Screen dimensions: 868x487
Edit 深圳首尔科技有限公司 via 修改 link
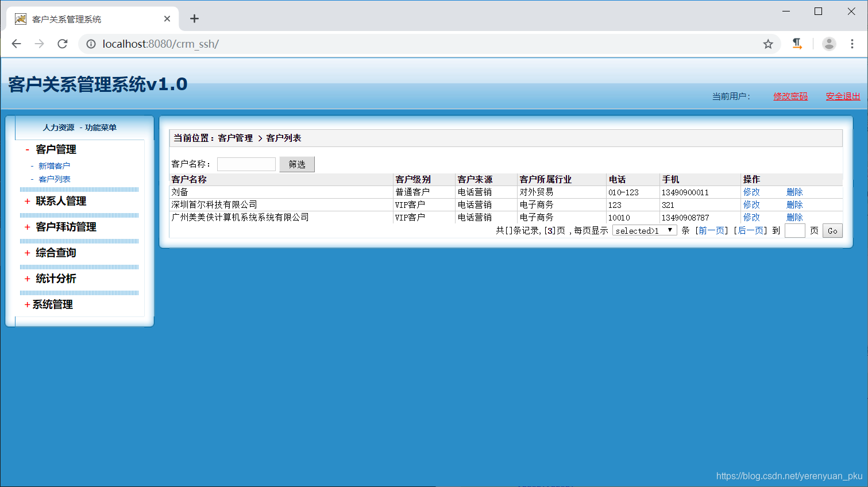[751, 204]
